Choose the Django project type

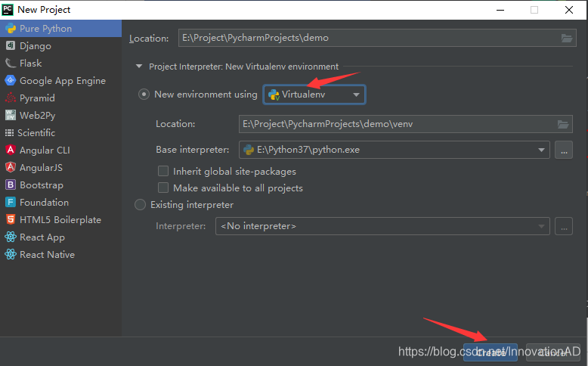coord(60,46)
